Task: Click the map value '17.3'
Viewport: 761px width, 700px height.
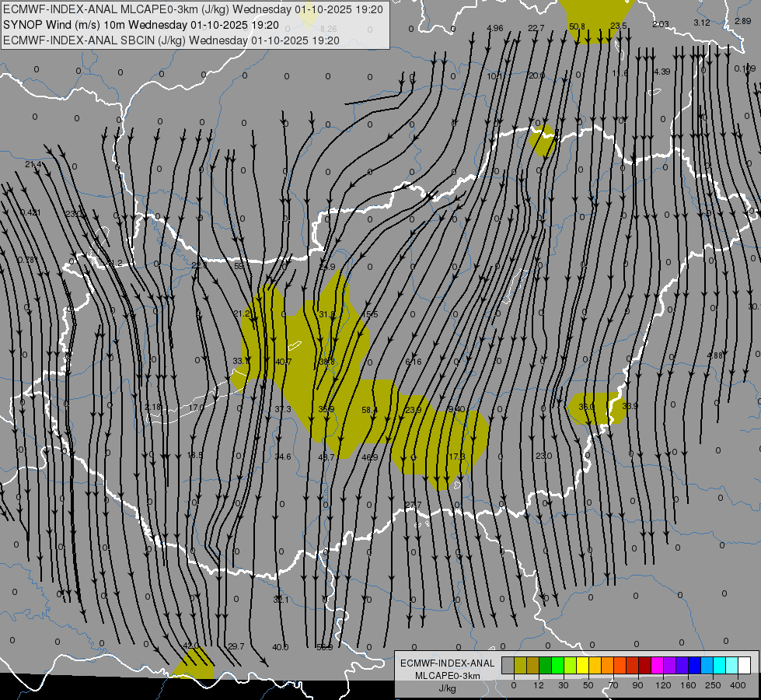Action: tap(457, 457)
